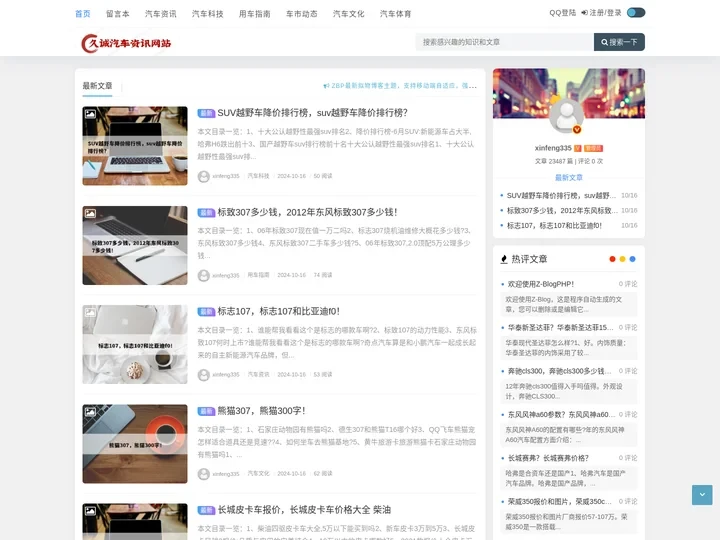Image resolution: width=720 pixels, height=540 pixels.
Task: Click author avatar icon under SUV越野车 article
Action: (x=203, y=176)
